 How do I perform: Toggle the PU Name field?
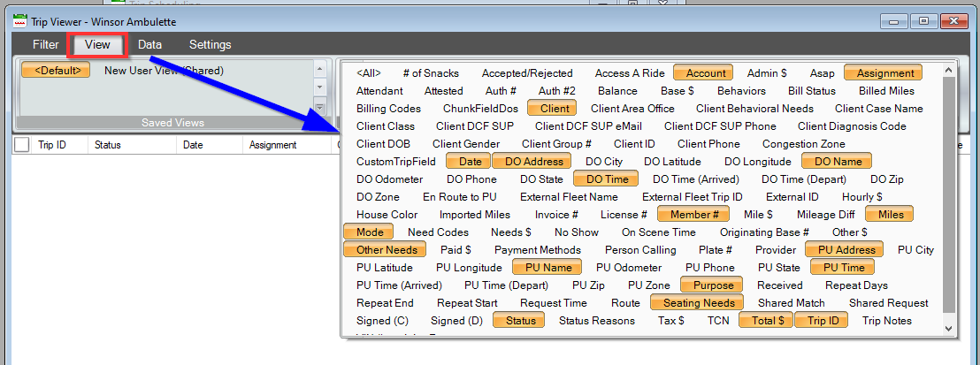pos(548,267)
